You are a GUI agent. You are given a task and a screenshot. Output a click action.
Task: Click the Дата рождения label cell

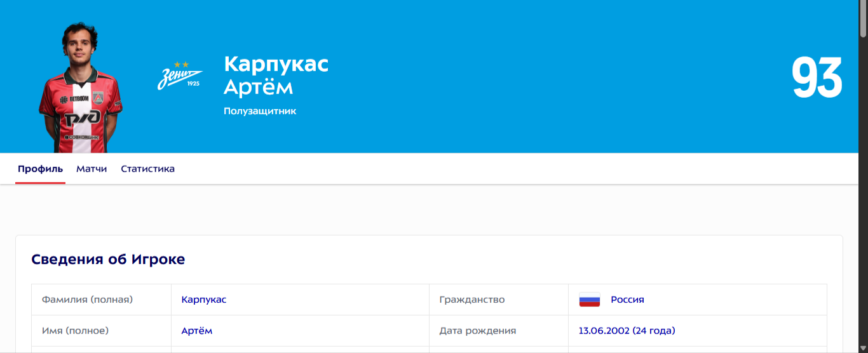[499, 331]
